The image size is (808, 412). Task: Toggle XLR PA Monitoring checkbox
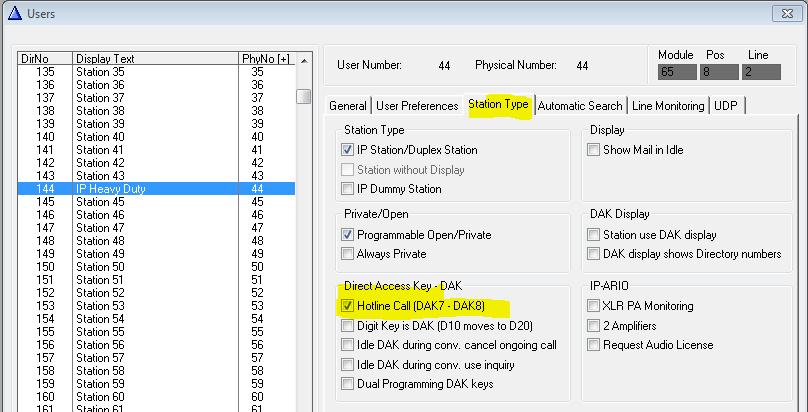[x=594, y=306]
